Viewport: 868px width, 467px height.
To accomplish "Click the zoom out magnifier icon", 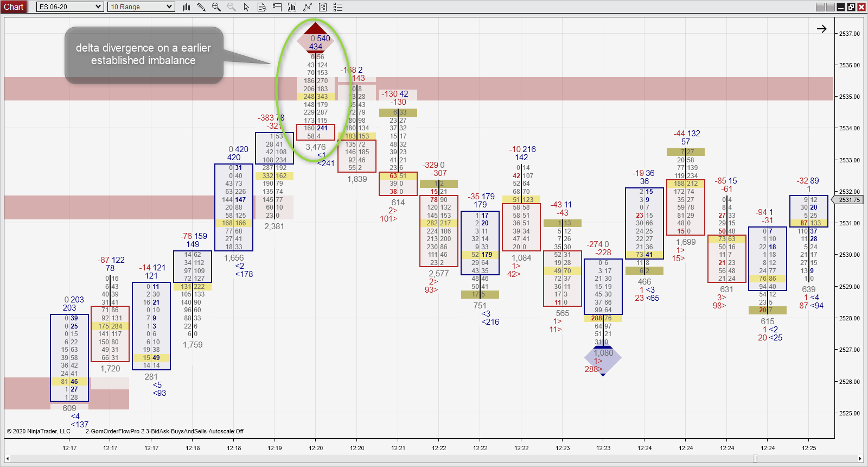I will [x=232, y=7].
